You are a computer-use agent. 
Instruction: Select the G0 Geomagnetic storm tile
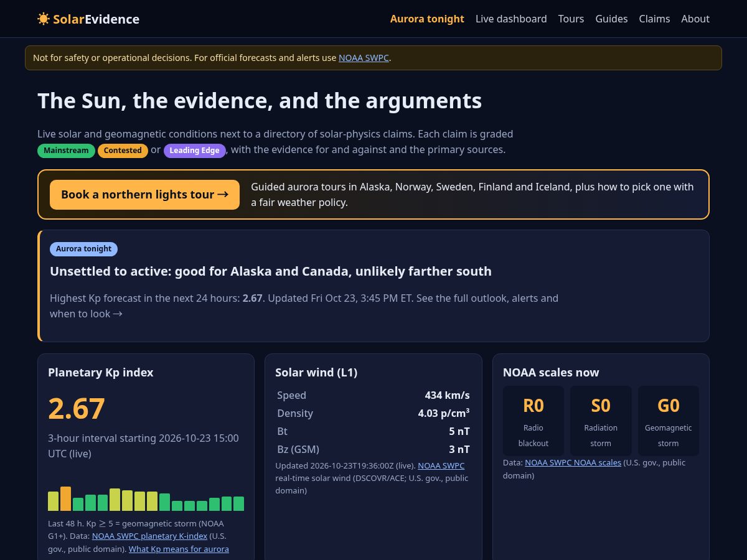coord(669,421)
